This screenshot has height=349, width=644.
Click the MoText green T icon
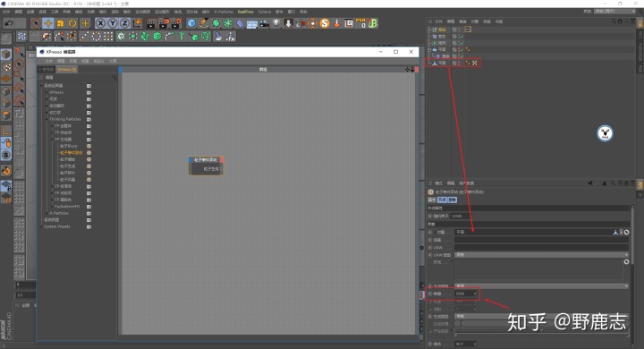(x=181, y=37)
